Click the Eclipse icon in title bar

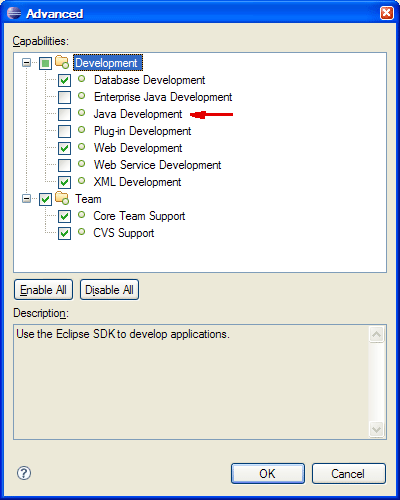pos(14,13)
